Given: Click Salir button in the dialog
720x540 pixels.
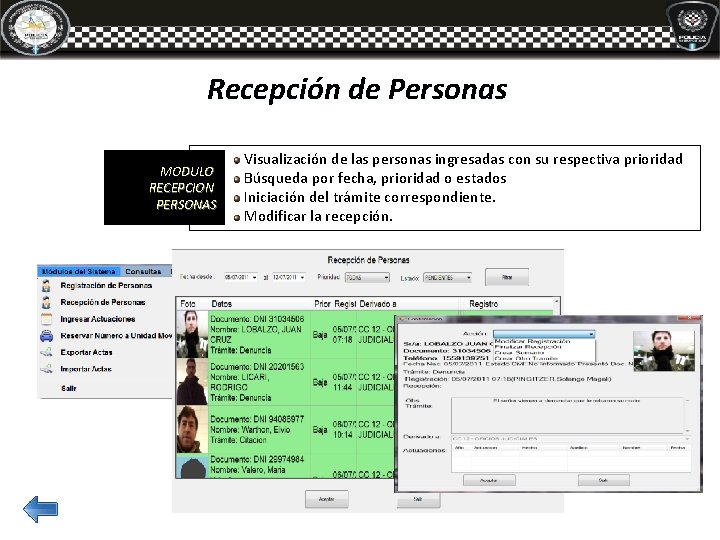Looking at the screenshot, I should pos(603,480).
